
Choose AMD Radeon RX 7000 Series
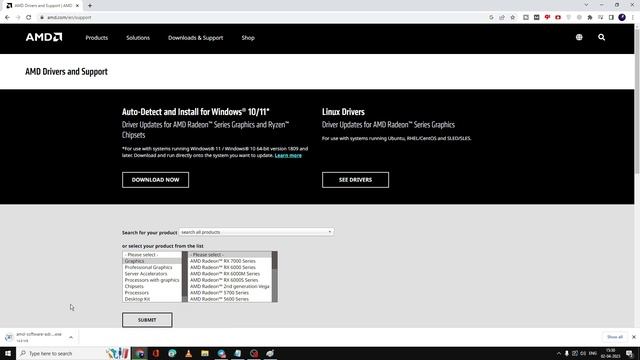pyautogui.click(x=230, y=261)
